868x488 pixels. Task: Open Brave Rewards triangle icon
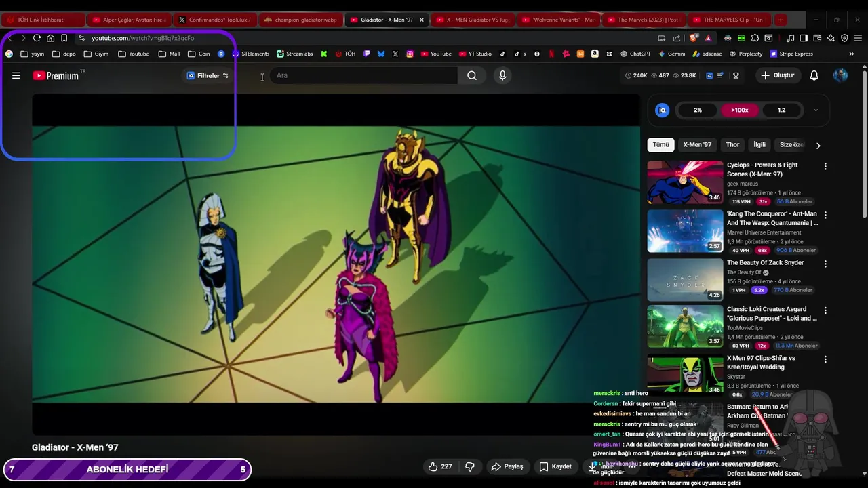(x=708, y=38)
